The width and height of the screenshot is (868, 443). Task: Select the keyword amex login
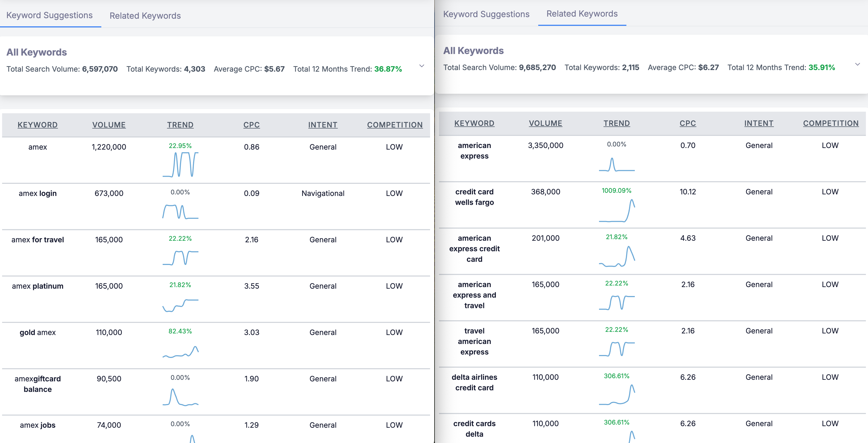[38, 193]
